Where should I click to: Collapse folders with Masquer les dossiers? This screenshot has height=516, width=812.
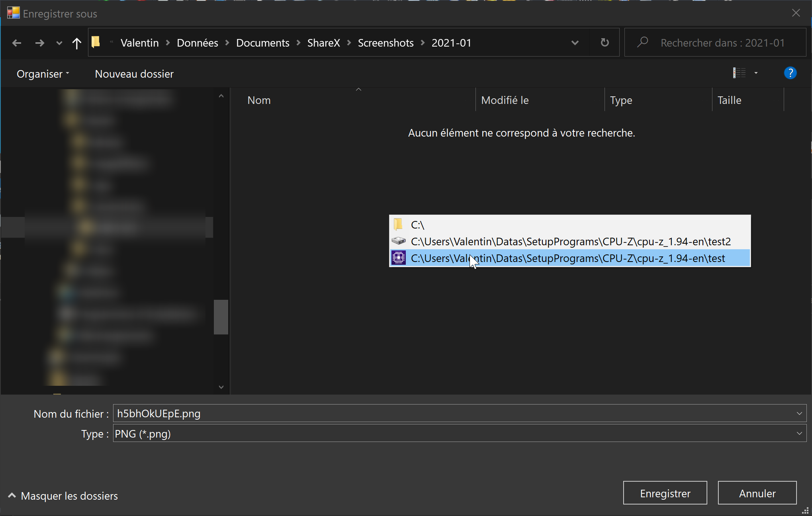pos(63,496)
